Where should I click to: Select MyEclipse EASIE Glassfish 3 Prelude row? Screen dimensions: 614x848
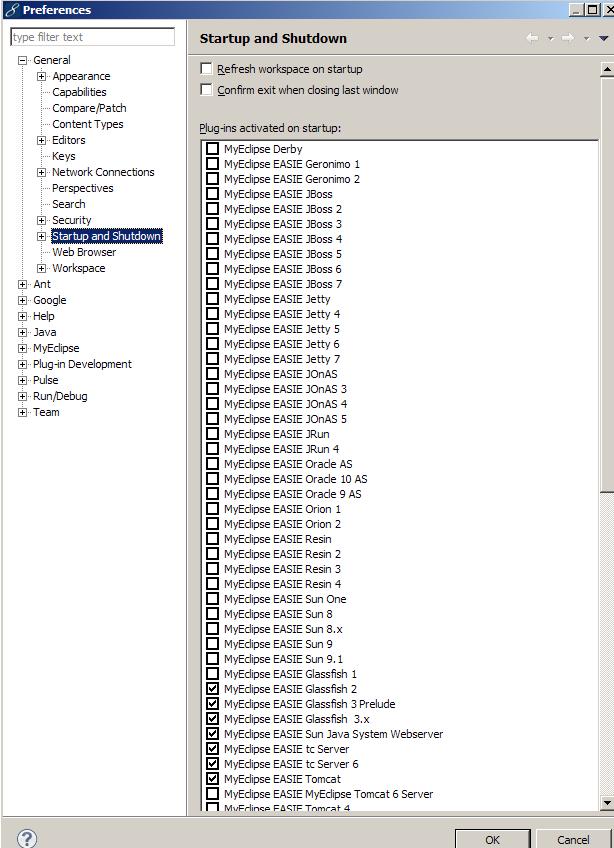tap(309, 704)
